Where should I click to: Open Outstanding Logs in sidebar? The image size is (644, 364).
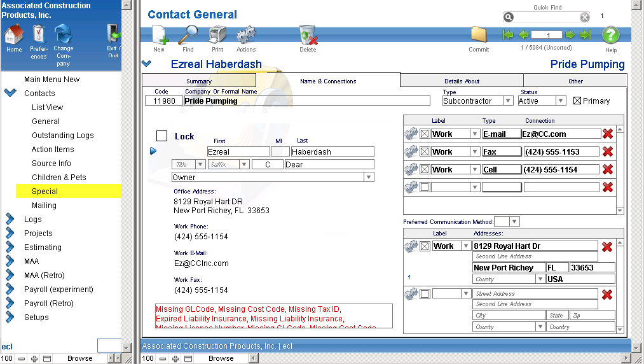pos(62,136)
